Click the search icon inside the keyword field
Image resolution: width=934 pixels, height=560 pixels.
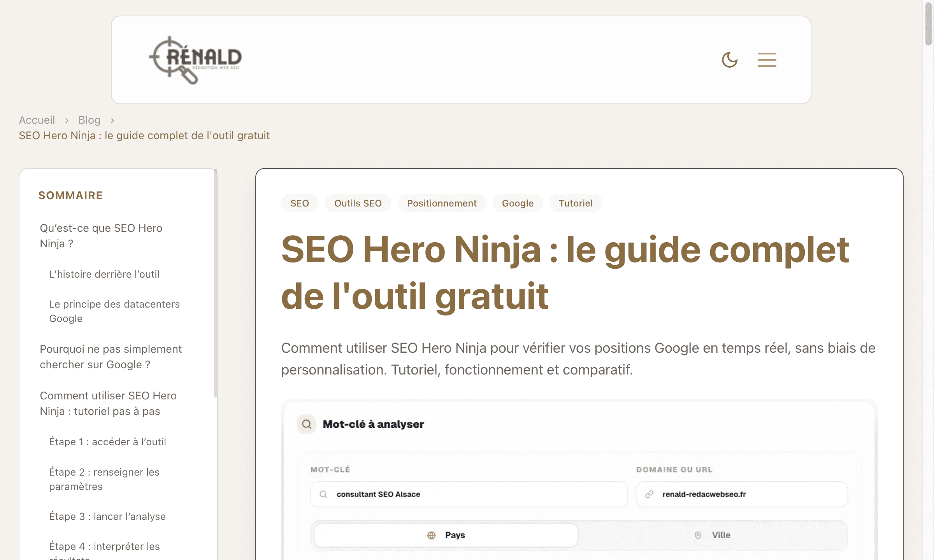pos(323,494)
